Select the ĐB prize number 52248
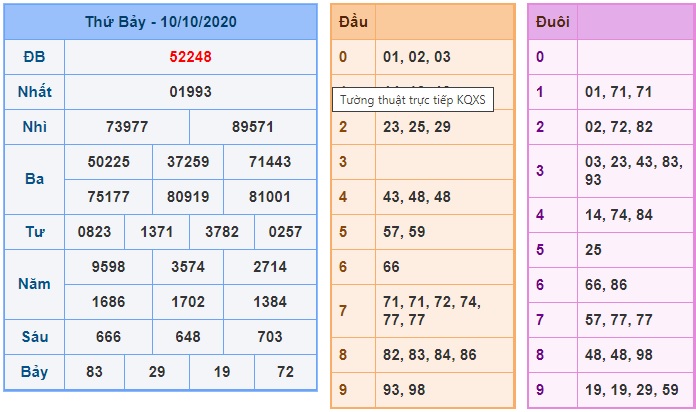The height and width of the screenshot is (412, 696). click(190, 57)
